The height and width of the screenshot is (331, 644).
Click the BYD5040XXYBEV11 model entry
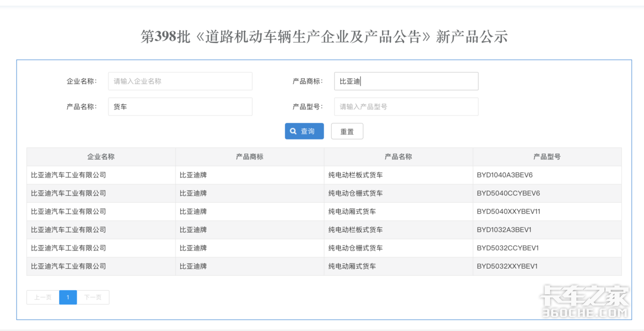pyautogui.click(x=508, y=211)
